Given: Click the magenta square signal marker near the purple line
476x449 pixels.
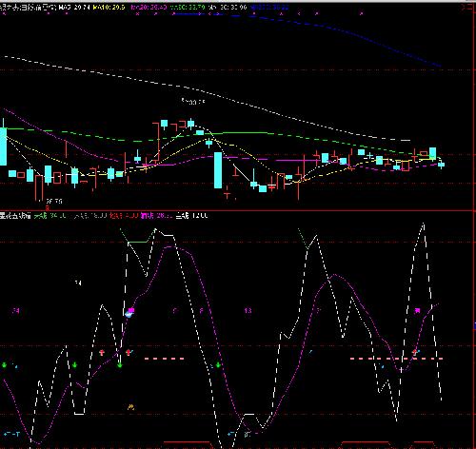Looking at the screenshot, I should click(x=131, y=310).
